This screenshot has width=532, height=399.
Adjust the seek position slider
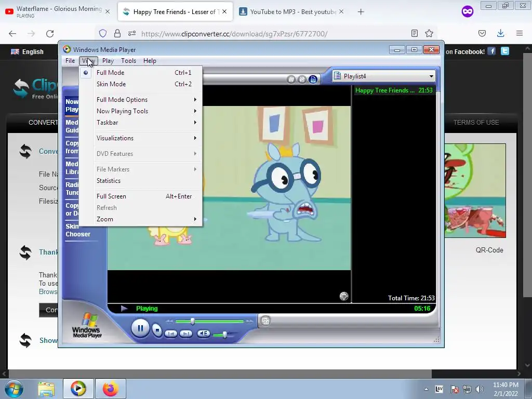192,321
